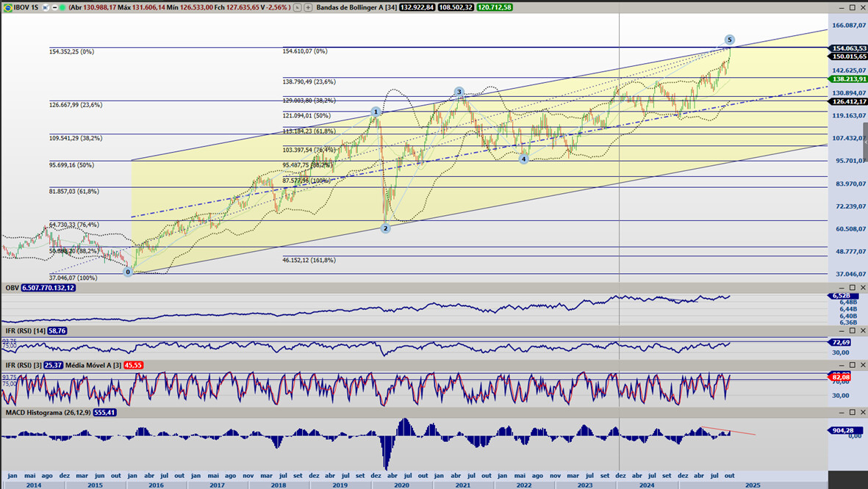Image resolution: width=868 pixels, height=489 pixels.
Task: Maximize the IFR (RSI) [14] panel
Action: pyautogui.click(x=853, y=331)
